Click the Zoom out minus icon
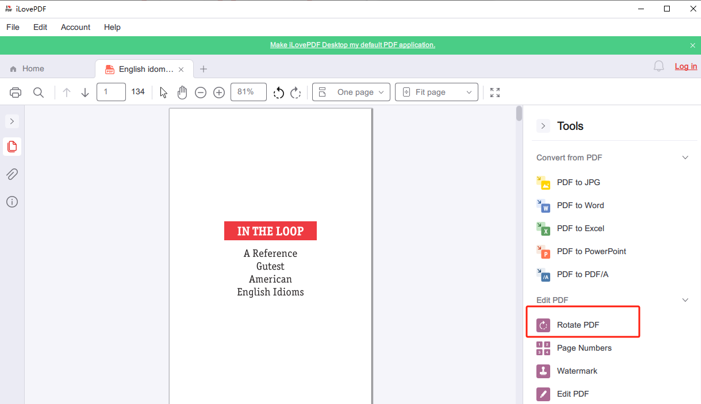 [201, 93]
